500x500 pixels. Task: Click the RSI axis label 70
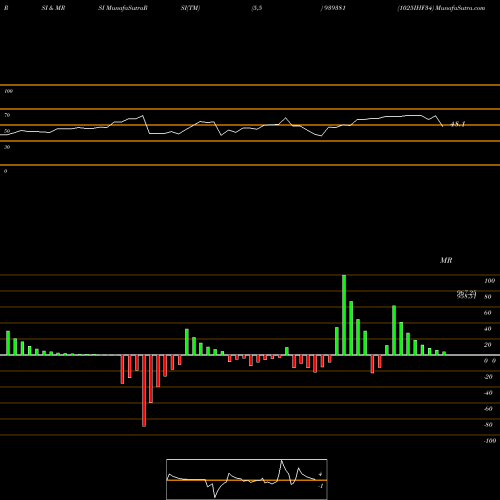7,115
